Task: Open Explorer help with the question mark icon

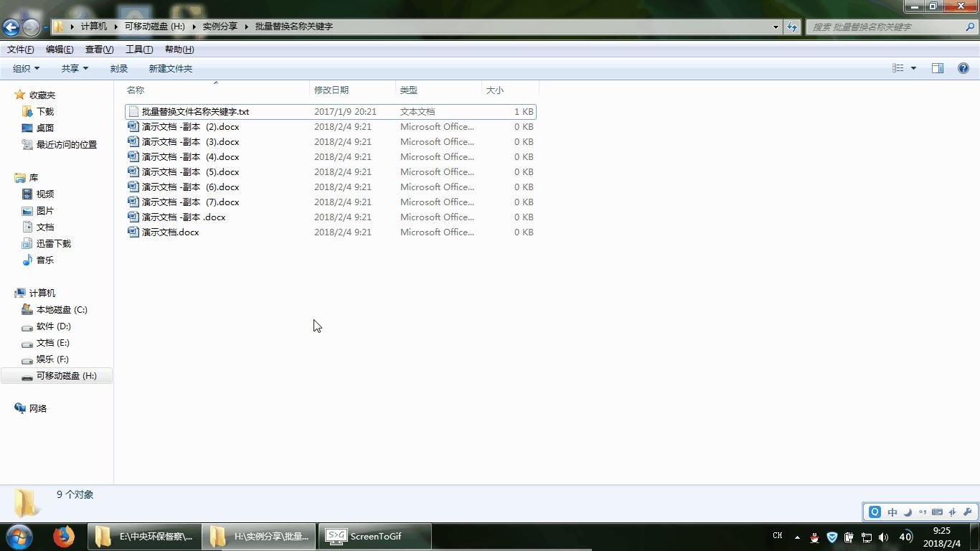Action: tap(963, 68)
